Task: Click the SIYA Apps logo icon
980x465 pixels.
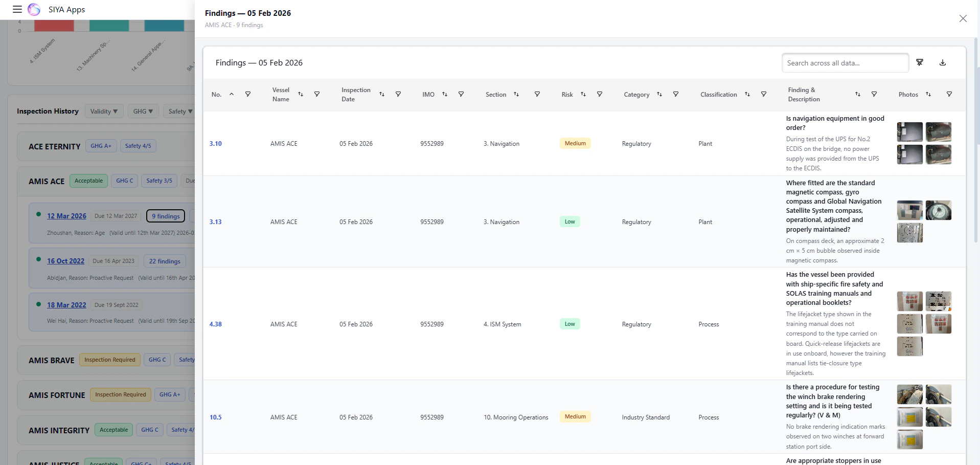Action: [34, 9]
